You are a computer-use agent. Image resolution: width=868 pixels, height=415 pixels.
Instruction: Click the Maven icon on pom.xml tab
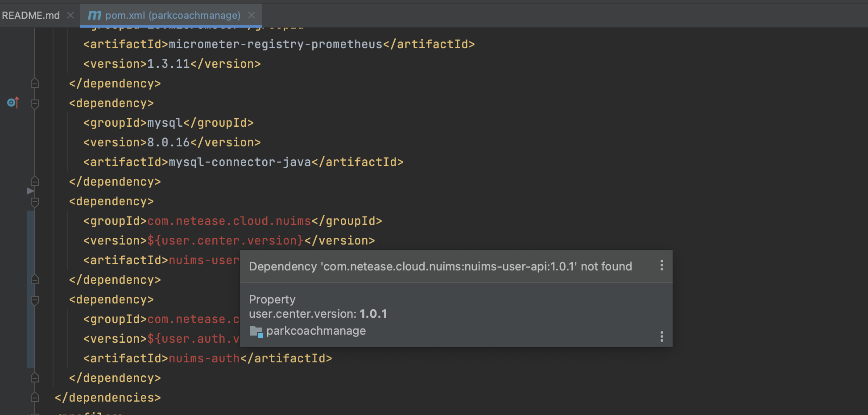tap(94, 15)
